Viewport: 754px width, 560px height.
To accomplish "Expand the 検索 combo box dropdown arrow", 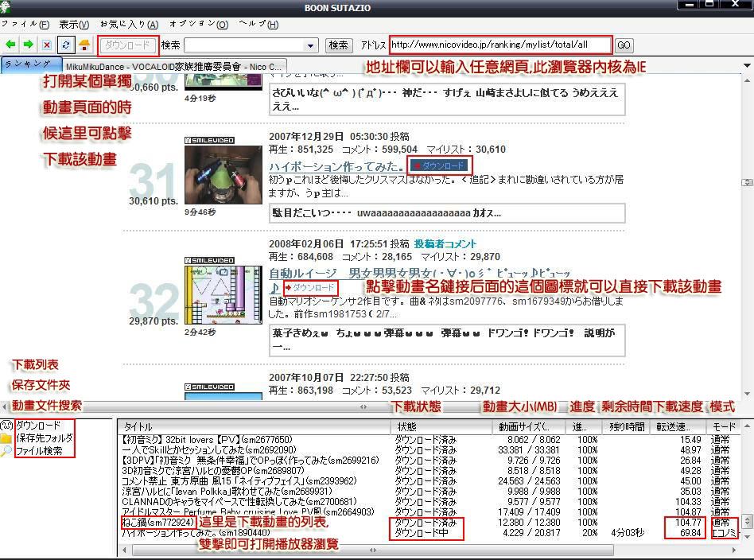I will point(311,45).
